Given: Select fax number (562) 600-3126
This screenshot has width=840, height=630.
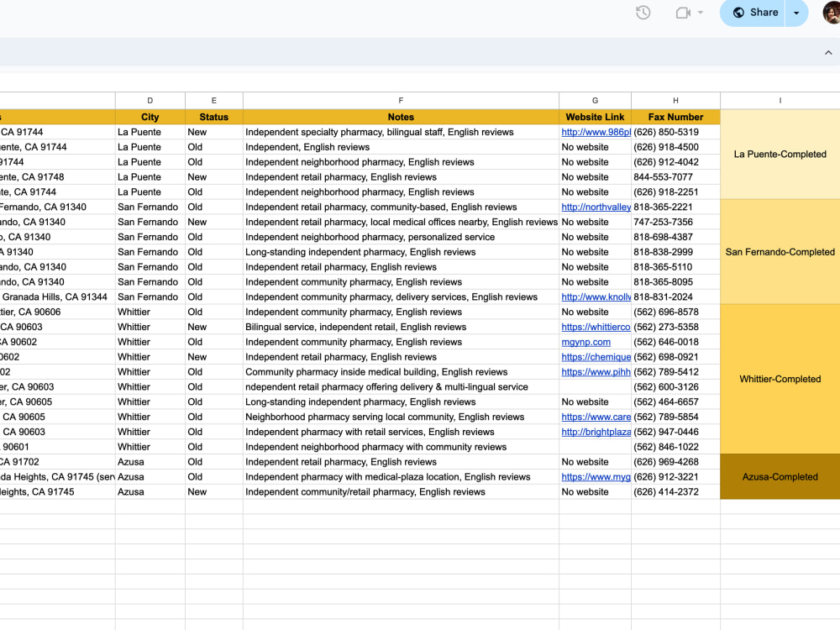Looking at the screenshot, I should point(675,386).
